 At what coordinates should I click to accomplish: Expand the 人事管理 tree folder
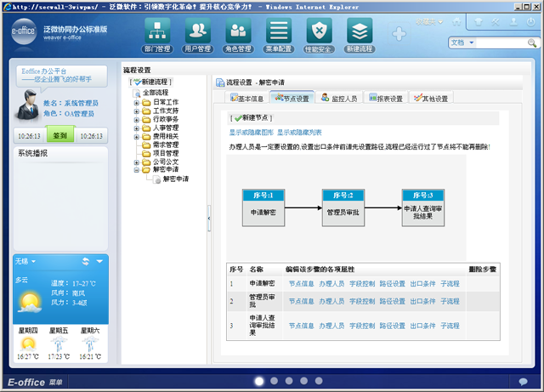(137, 128)
